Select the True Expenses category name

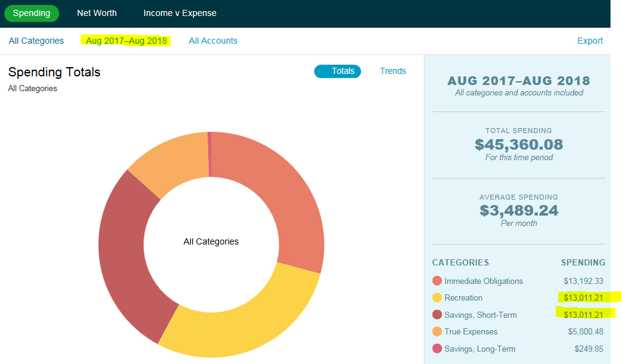pyautogui.click(x=471, y=331)
